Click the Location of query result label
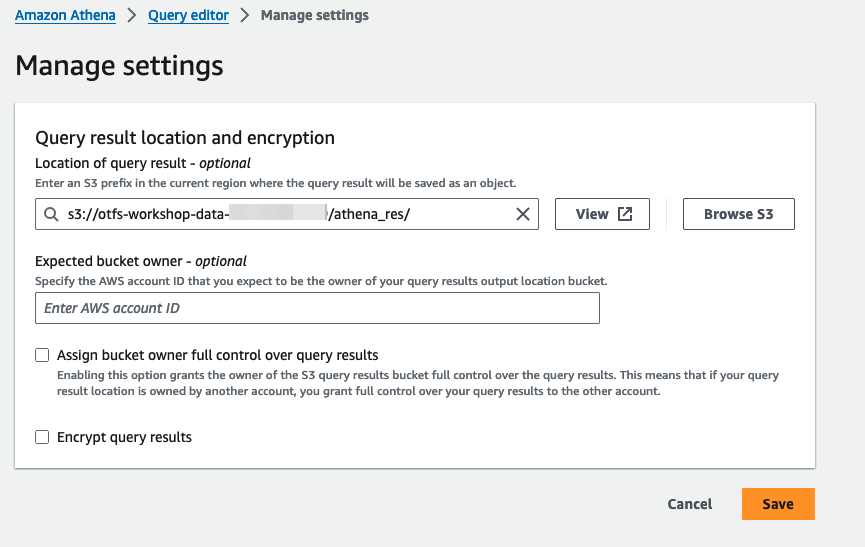This screenshot has width=865, height=547. pyautogui.click(x=143, y=163)
